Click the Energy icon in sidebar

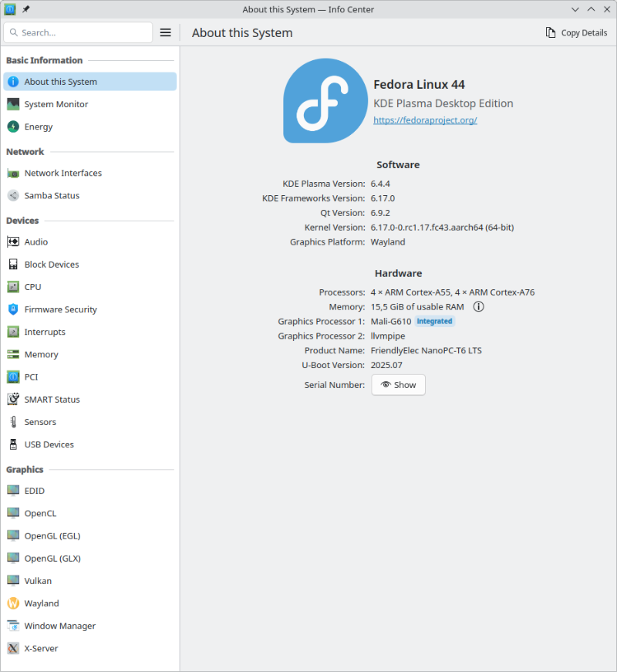pos(13,127)
